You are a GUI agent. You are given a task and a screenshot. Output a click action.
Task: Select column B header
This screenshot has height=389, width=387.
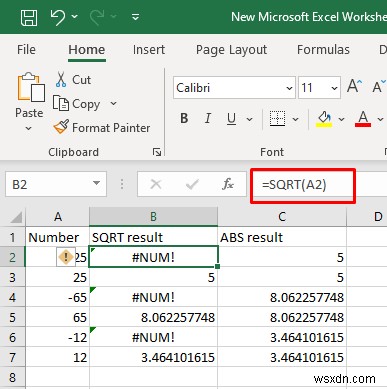153,217
